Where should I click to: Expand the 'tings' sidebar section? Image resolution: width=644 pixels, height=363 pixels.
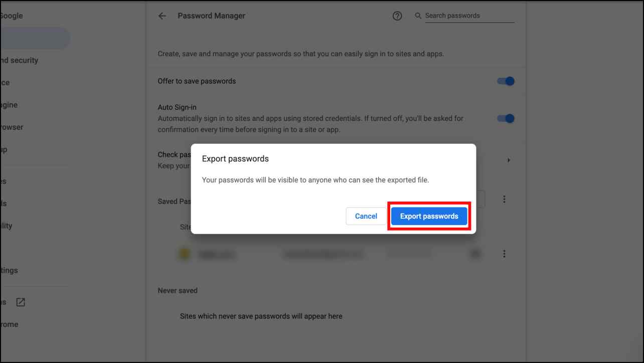click(9, 270)
